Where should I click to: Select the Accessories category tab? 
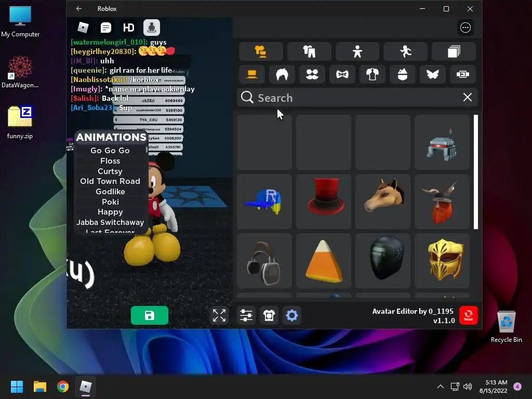click(261, 51)
